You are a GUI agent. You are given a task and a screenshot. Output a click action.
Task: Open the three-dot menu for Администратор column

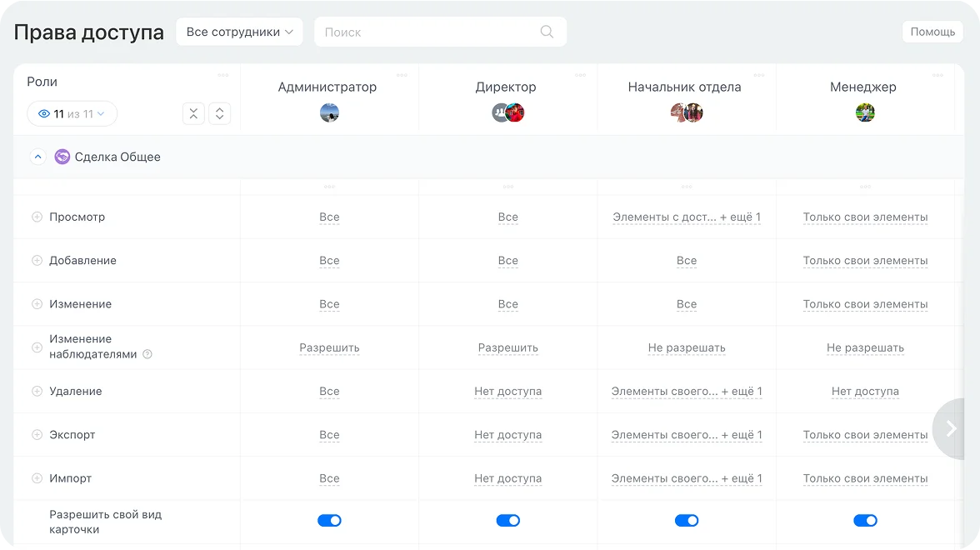(402, 76)
